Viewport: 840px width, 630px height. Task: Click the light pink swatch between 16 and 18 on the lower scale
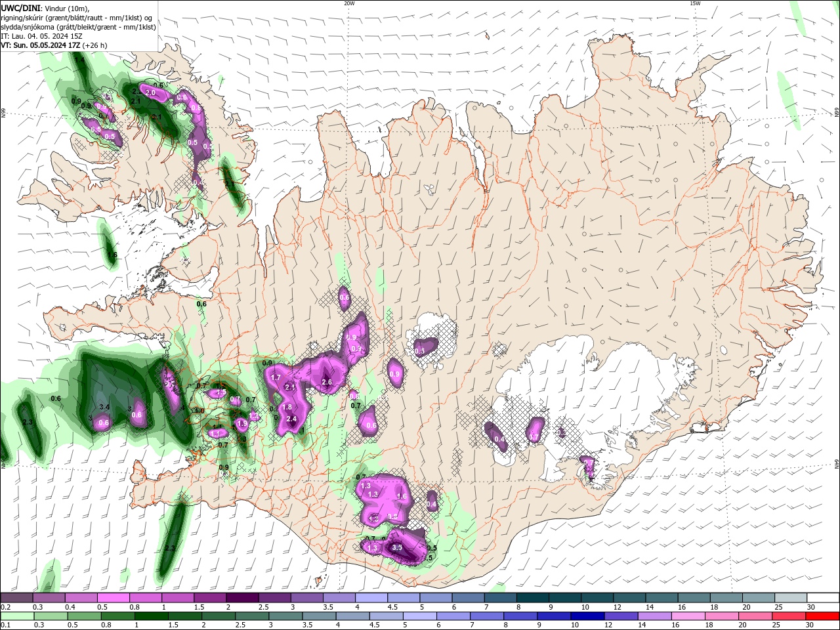pyautogui.click(x=688, y=616)
